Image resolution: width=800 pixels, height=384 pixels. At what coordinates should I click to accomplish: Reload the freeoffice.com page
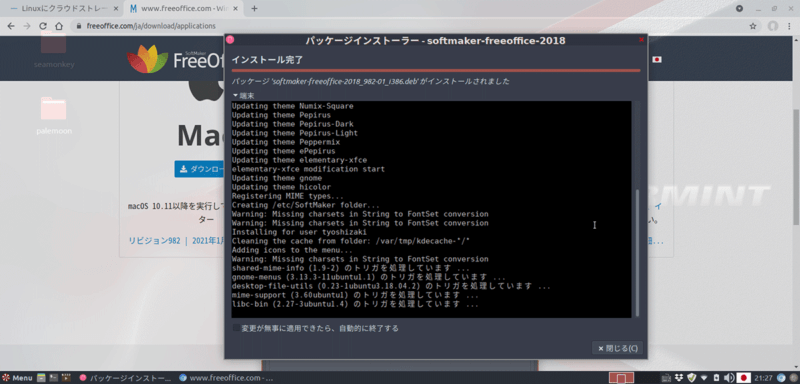click(42, 26)
